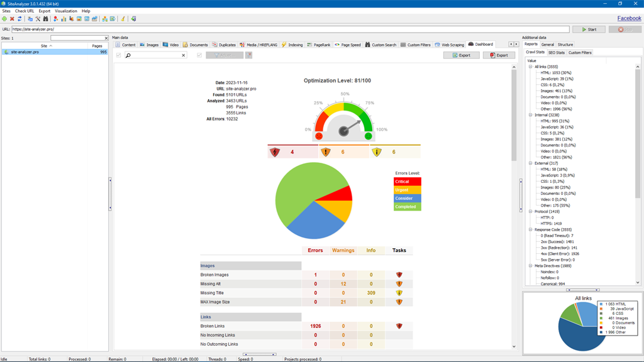Toggle the checkbox next to the Advanced filter
The width and height of the screenshot is (644, 362).
pos(199,55)
